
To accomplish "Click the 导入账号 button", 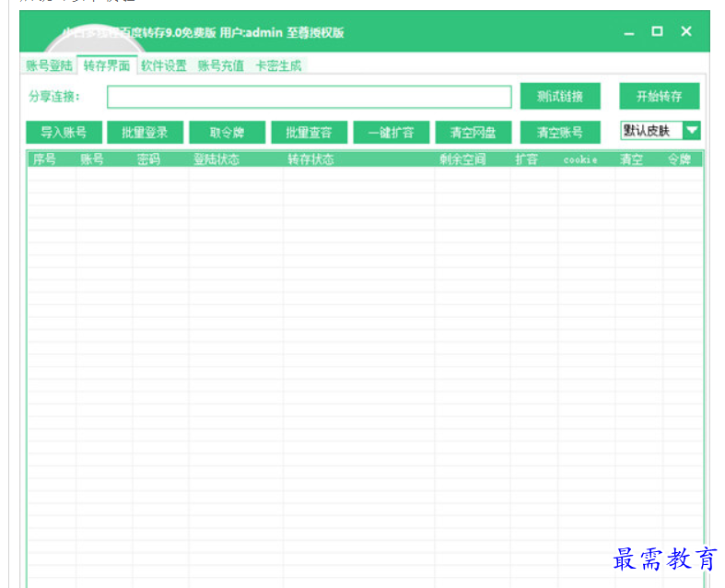I will click(64, 133).
